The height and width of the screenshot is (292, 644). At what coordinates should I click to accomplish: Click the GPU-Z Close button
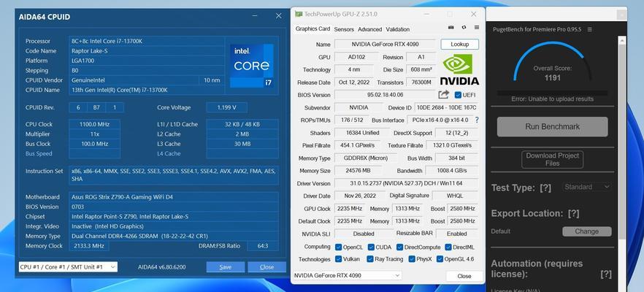[464, 276]
